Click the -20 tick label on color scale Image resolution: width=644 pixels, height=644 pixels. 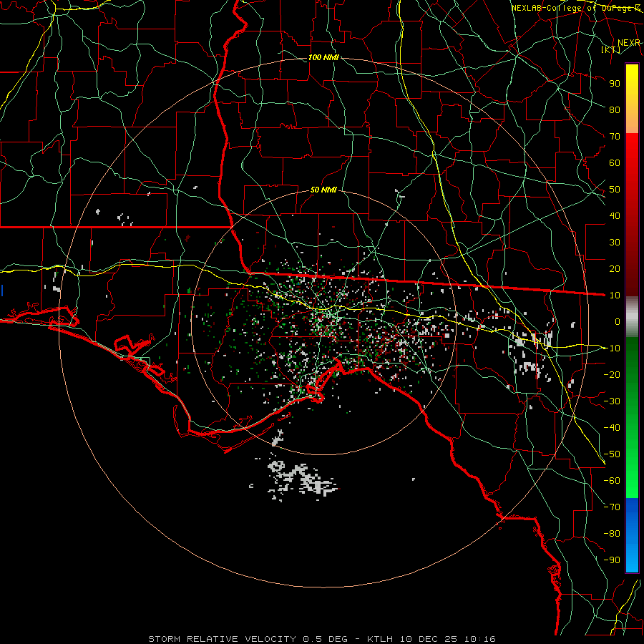click(612, 374)
